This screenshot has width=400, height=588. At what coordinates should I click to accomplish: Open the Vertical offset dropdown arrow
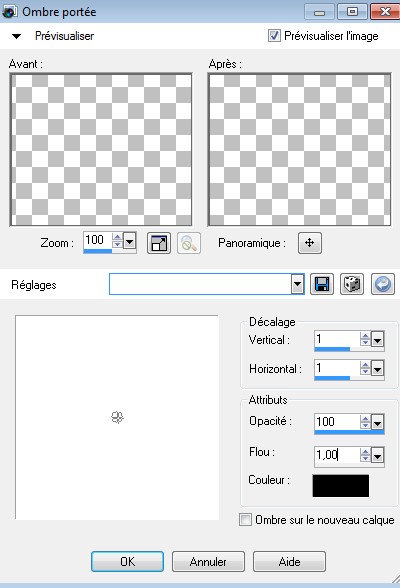(378, 340)
